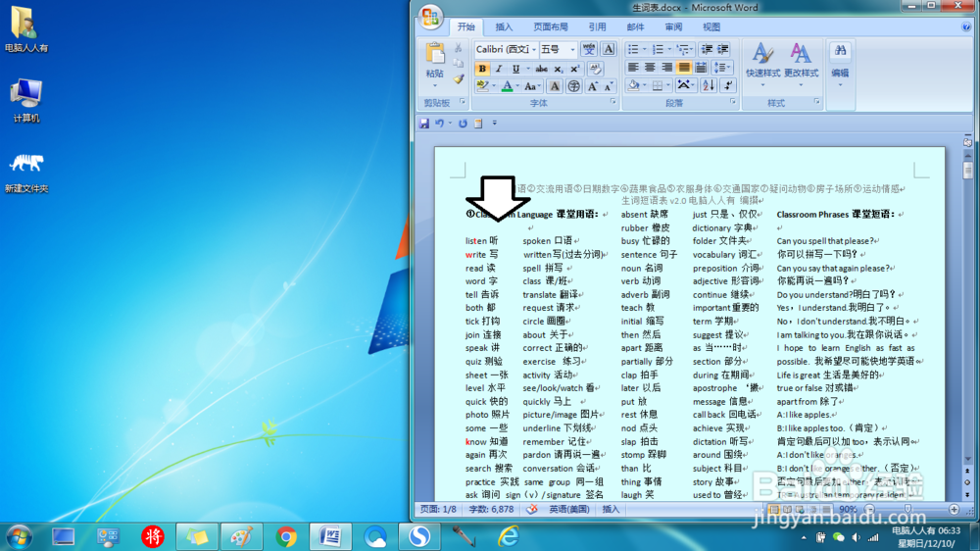Click the Sort A-Z icon
The image size is (980, 551).
tap(709, 85)
